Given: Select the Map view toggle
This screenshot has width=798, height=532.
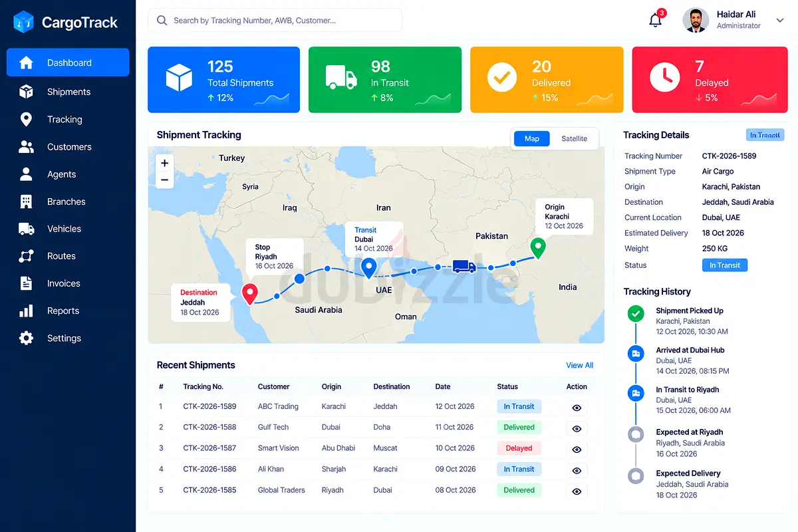Looking at the screenshot, I should [532, 138].
